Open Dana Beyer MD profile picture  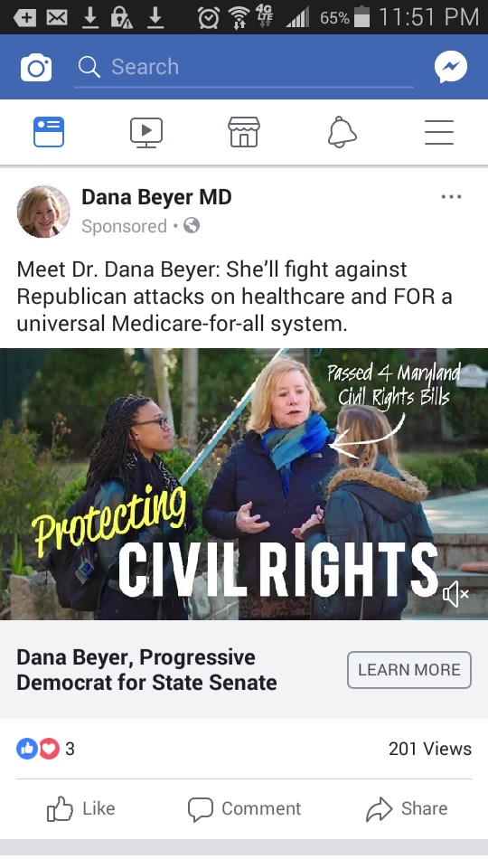(x=43, y=212)
